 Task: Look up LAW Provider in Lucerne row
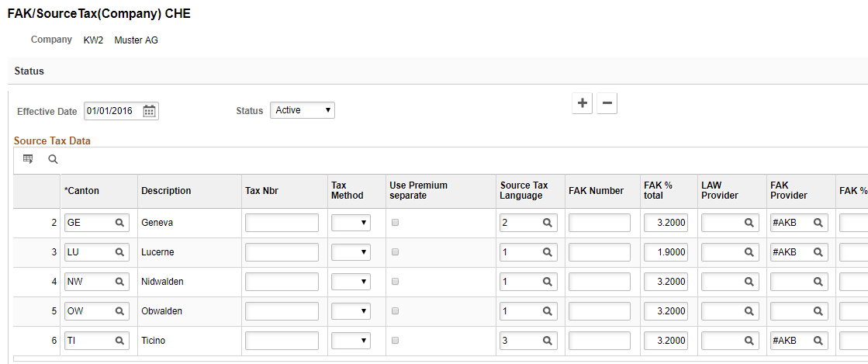pos(749,252)
